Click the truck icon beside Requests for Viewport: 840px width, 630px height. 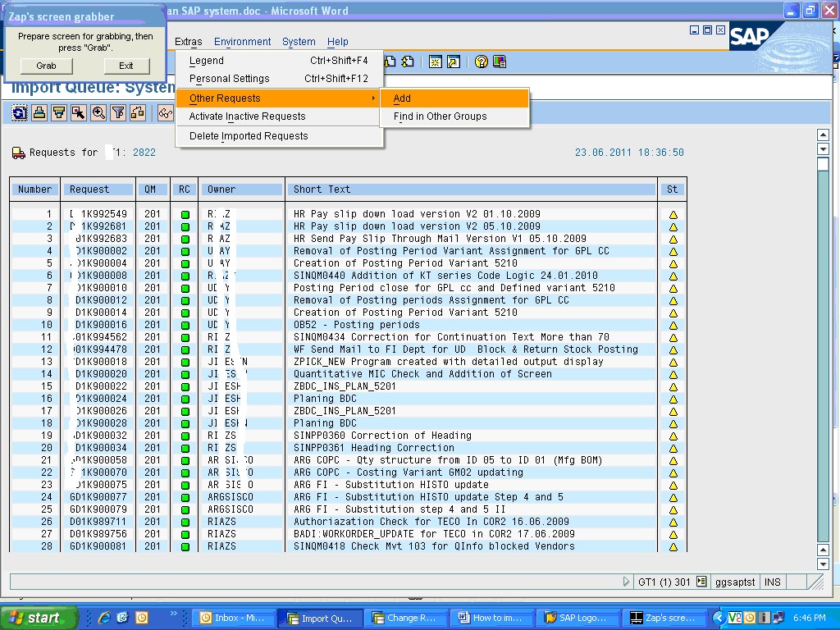pyautogui.click(x=19, y=153)
